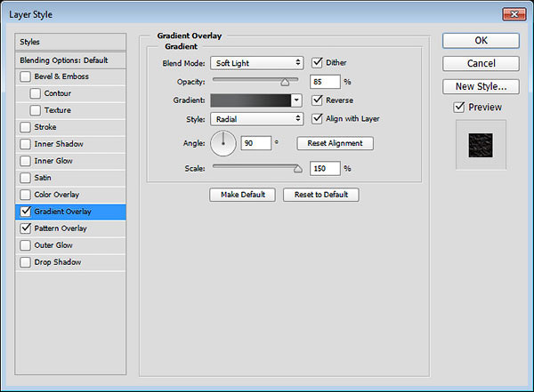Enable the Satin checkbox
534x392 pixels.
25,178
